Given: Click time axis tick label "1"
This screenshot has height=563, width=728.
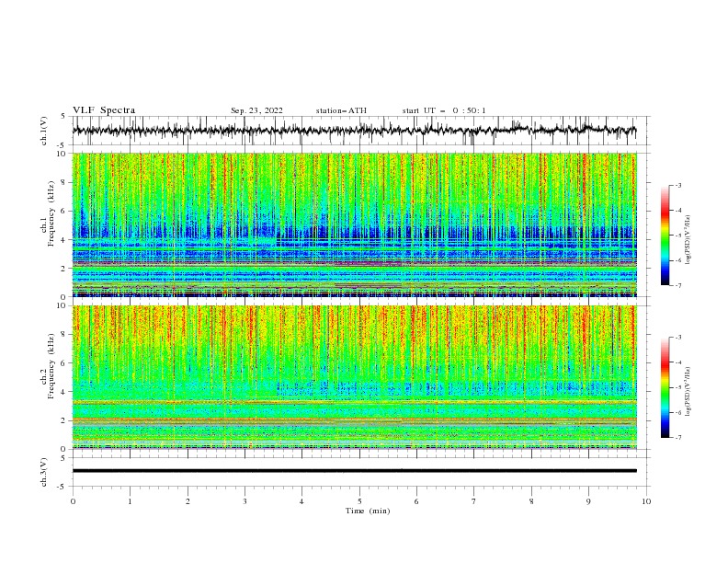Looking at the screenshot, I should click(x=130, y=501).
